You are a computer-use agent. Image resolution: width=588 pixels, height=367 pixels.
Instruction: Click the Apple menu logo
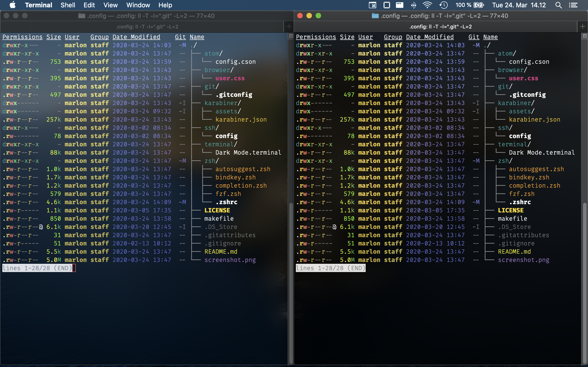[12, 5]
